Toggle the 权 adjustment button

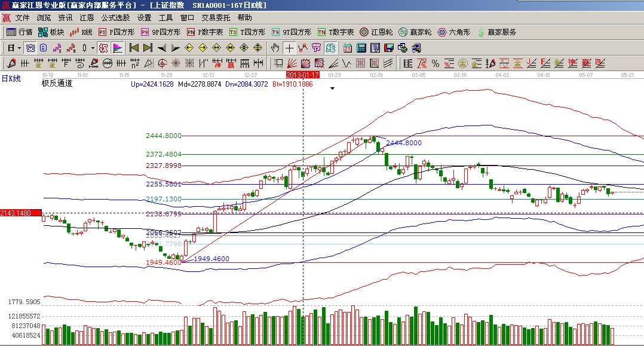pos(103,48)
